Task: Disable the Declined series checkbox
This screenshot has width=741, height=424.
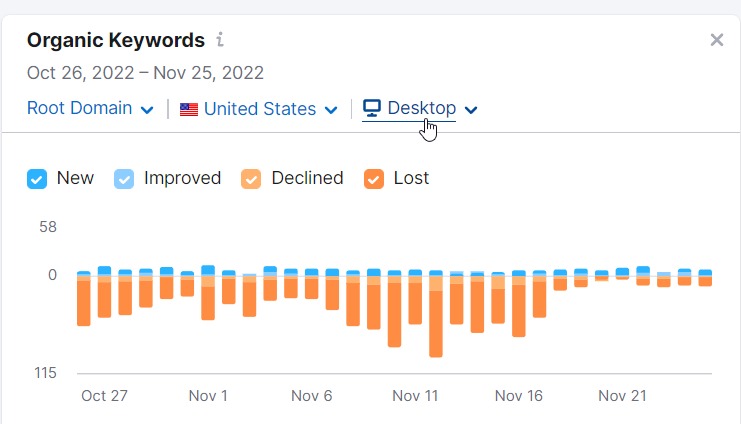Action: [x=251, y=179]
